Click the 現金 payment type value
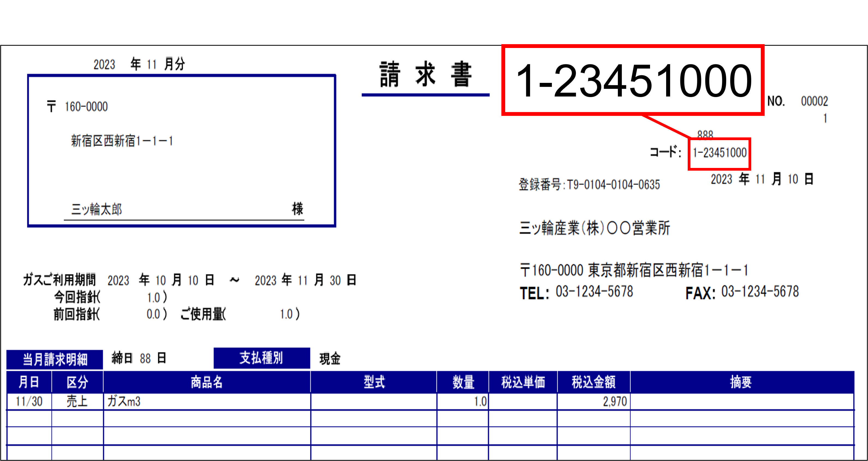The height and width of the screenshot is (461, 868). click(330, 359)
